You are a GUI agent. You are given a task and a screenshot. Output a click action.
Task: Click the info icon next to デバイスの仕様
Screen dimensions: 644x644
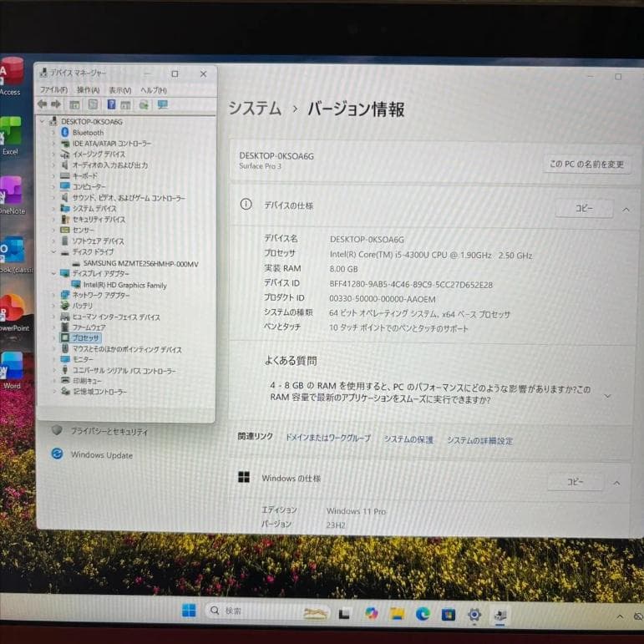(246, 204)
